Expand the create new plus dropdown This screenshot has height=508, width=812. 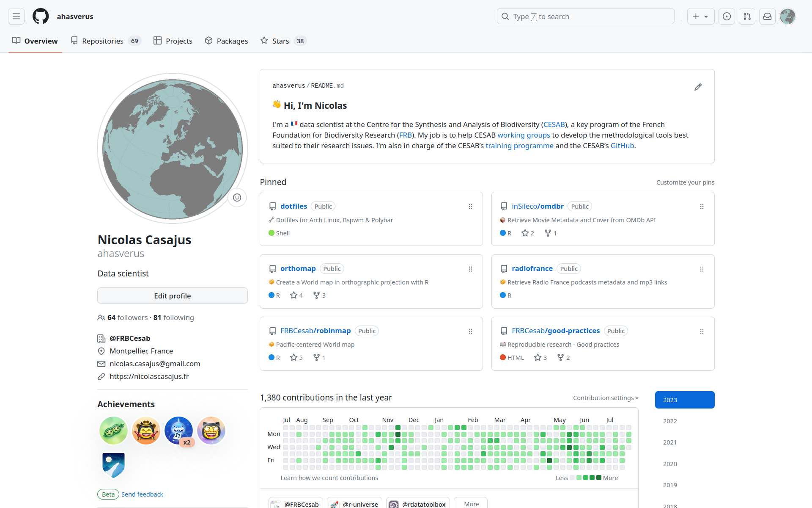coord(700,17)
